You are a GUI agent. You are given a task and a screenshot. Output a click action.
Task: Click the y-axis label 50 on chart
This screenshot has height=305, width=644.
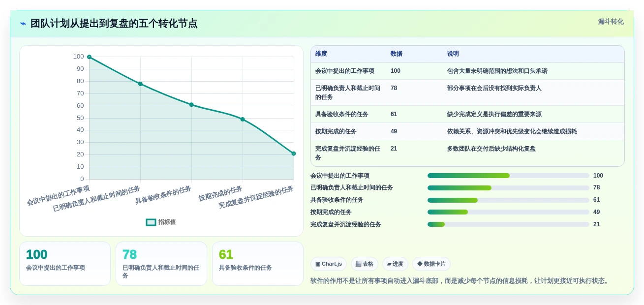(80, 118)
